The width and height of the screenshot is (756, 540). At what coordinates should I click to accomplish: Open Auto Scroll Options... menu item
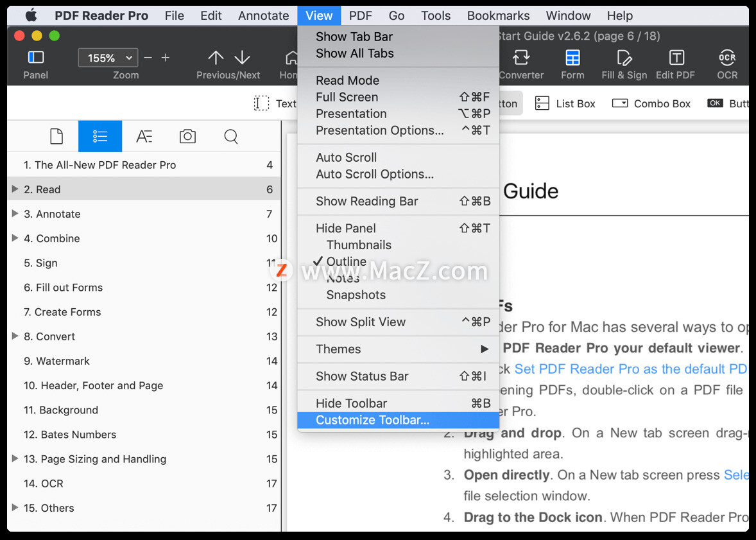coord(399,174)
